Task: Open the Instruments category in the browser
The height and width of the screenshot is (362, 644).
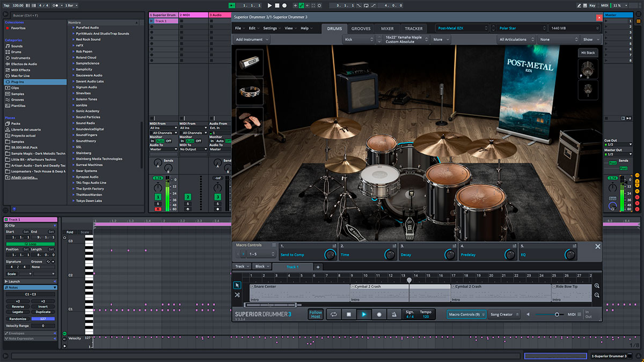Action: (20, 58)
